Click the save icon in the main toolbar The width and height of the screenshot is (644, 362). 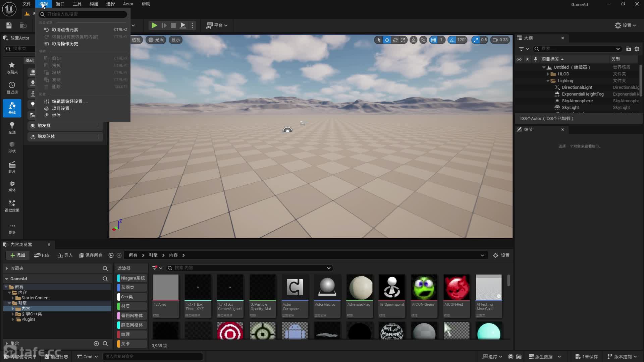(x=9, y=25)
